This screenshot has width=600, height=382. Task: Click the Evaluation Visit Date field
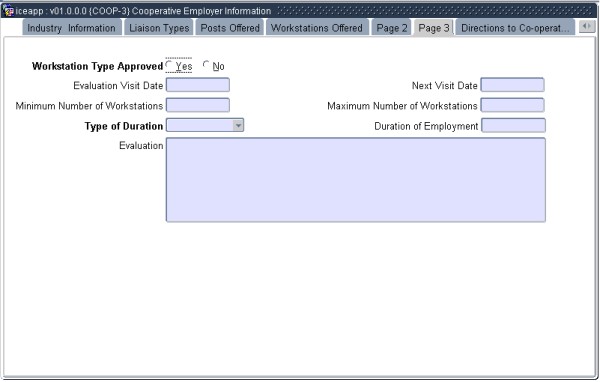coord(198,85)
